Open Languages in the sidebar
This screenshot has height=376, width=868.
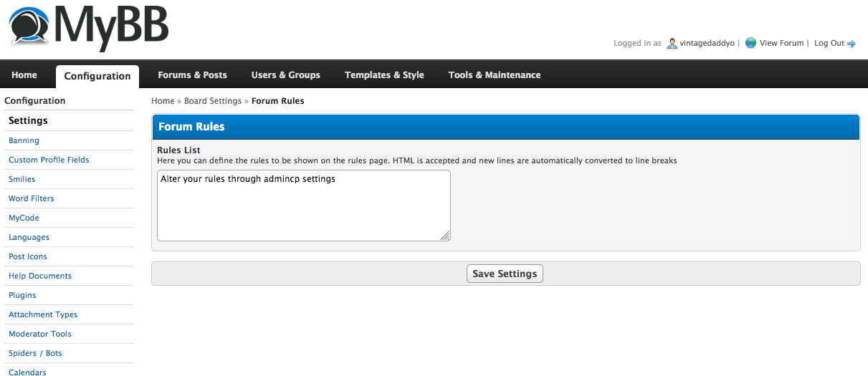tap(29, 237)
